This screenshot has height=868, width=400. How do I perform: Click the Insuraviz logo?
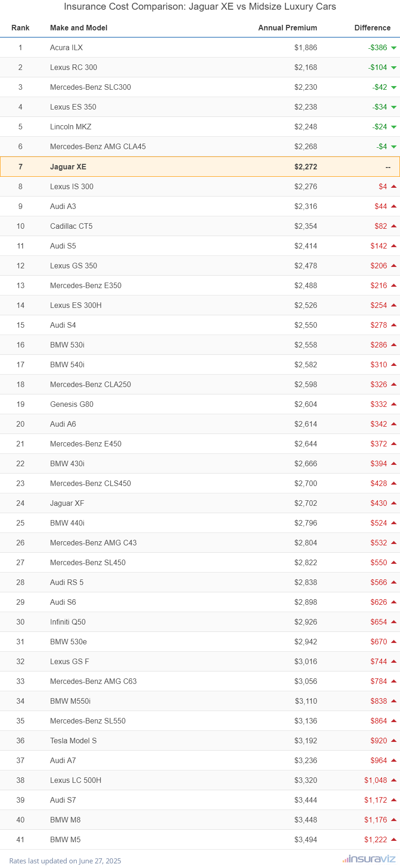pos(369,859)
